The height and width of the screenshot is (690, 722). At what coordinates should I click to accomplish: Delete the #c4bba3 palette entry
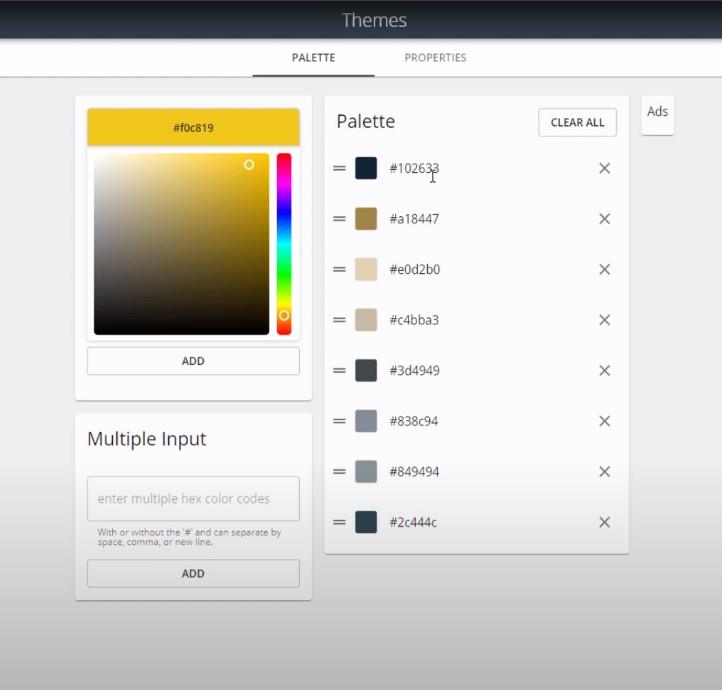[x=604, y=320]
